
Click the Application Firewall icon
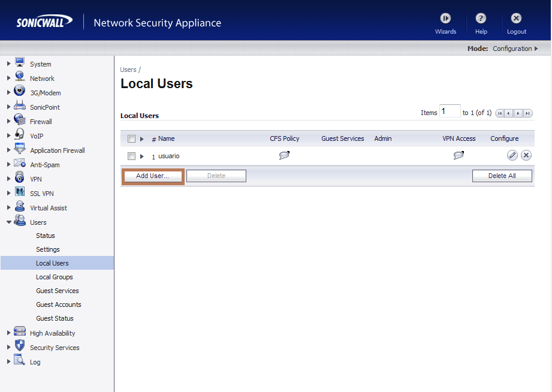click(20, 148)
